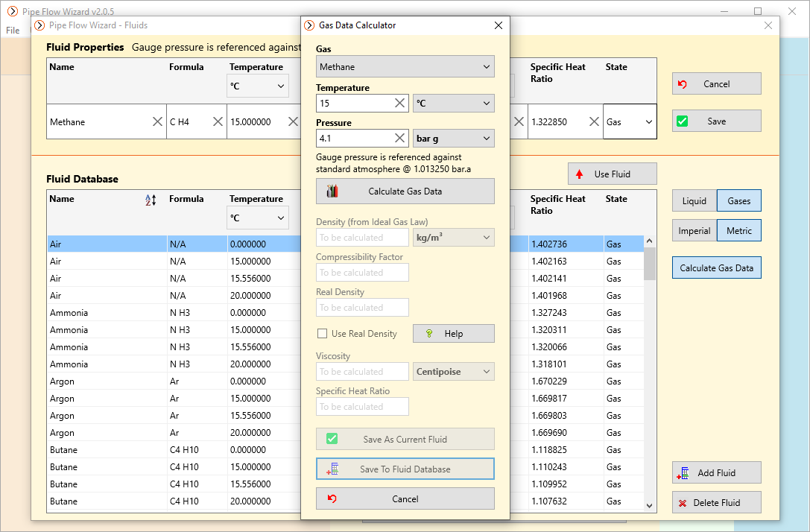
Task: Open the temperature unit °C dropdown in calculator
Action: [x=454, y=104]
